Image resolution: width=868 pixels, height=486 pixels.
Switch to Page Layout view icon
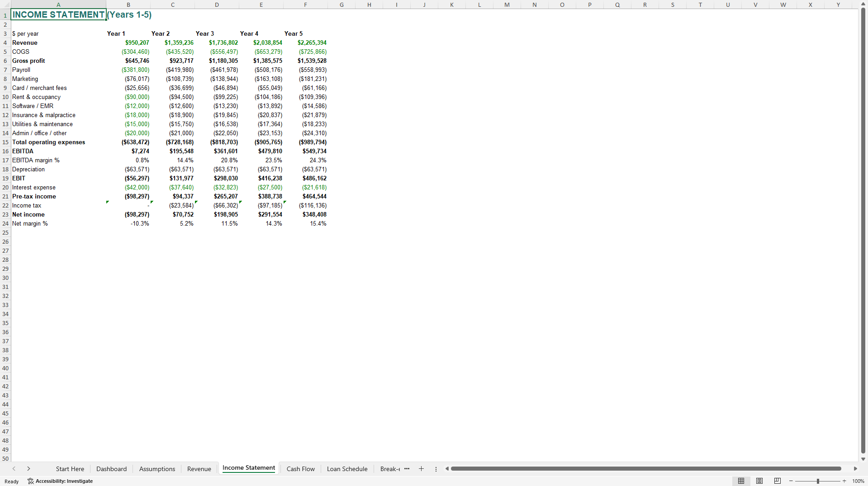point(759,481)
